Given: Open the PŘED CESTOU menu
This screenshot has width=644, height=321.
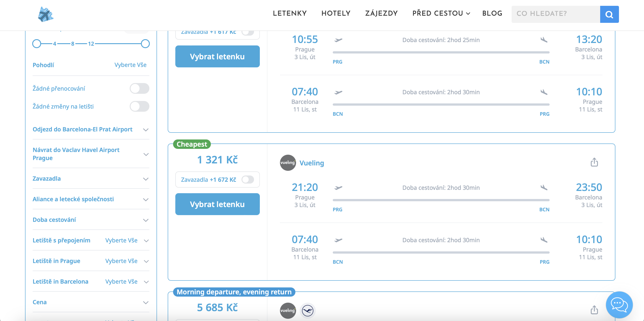Looking at the screenshot, I should (x=441, y=13).
